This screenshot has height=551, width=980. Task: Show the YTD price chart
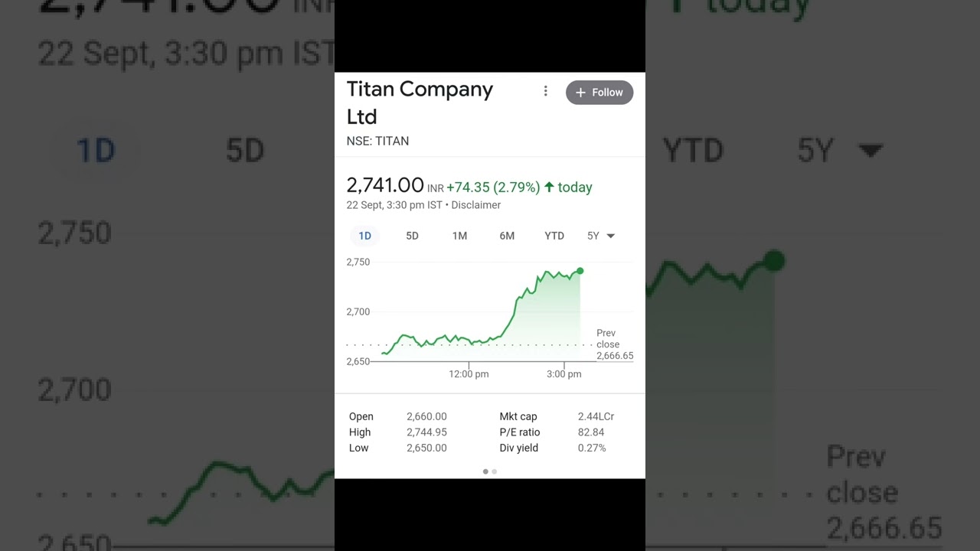click(554, 236)
